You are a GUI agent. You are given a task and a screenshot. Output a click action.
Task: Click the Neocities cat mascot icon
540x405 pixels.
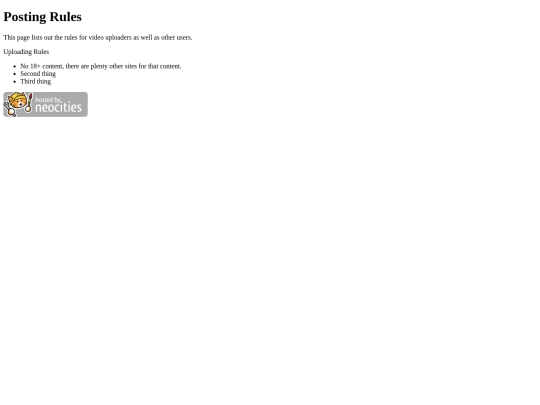coord(18,104)
